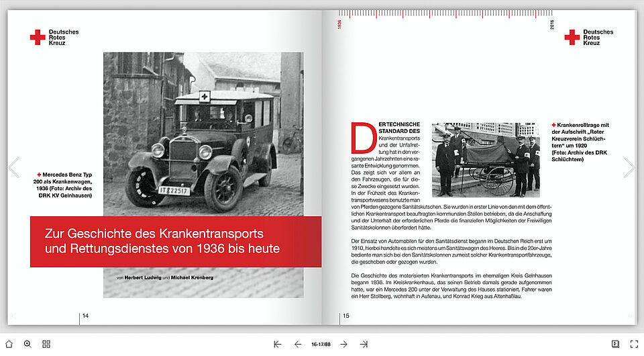Flip forward using the right side chevron
This screenshot has height=356, width=644.
[x=629, y=167]
